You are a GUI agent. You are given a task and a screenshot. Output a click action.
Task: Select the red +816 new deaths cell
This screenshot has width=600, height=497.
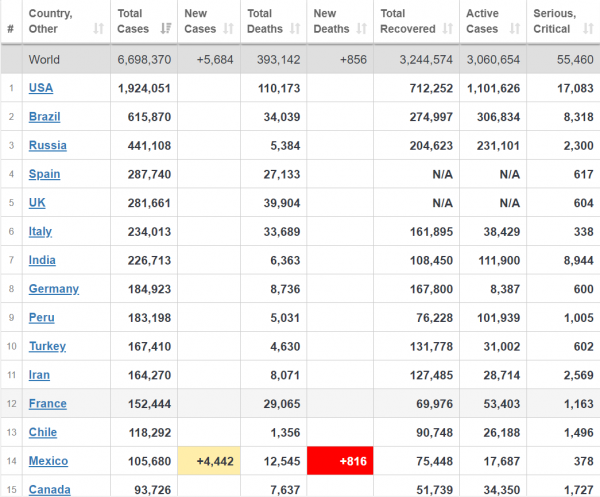pyautogui.click(x=340, y=461)
